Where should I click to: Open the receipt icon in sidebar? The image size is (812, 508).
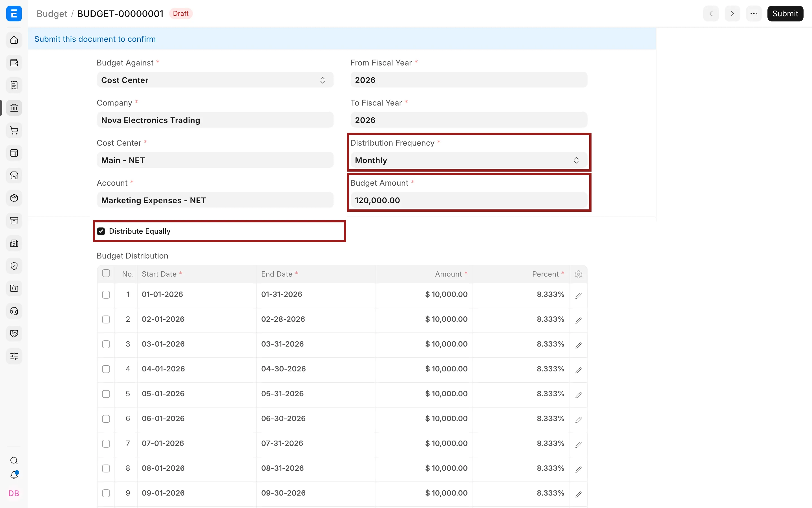[14, 85]
